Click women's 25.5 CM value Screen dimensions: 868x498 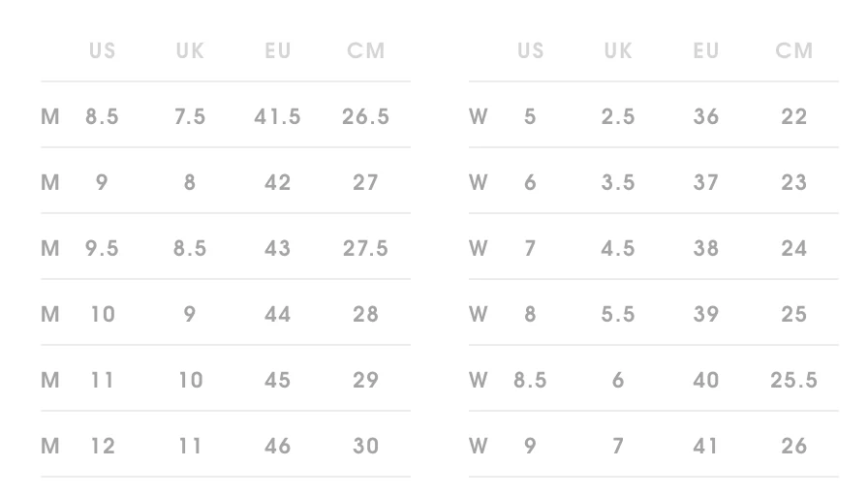coord(794,380)
